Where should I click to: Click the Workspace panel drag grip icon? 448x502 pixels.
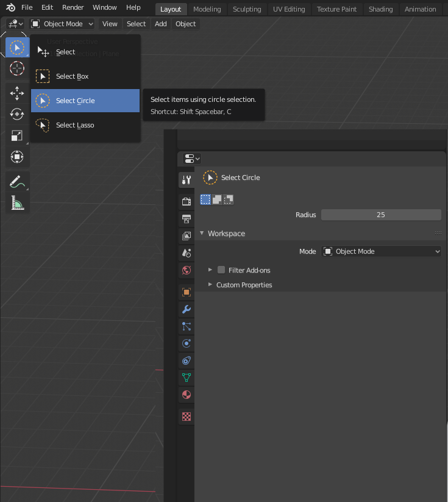pos(438,234)
